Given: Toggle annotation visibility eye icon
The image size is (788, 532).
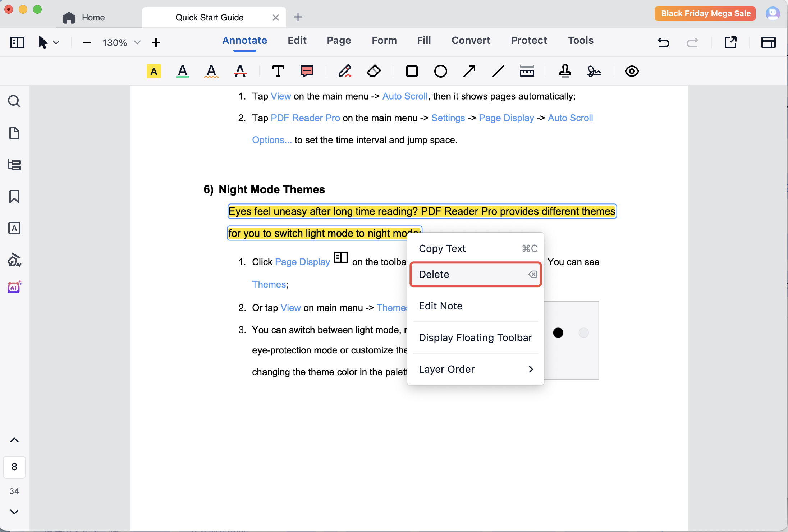Looking at the screenshot, I should click(x=632, y=71).
